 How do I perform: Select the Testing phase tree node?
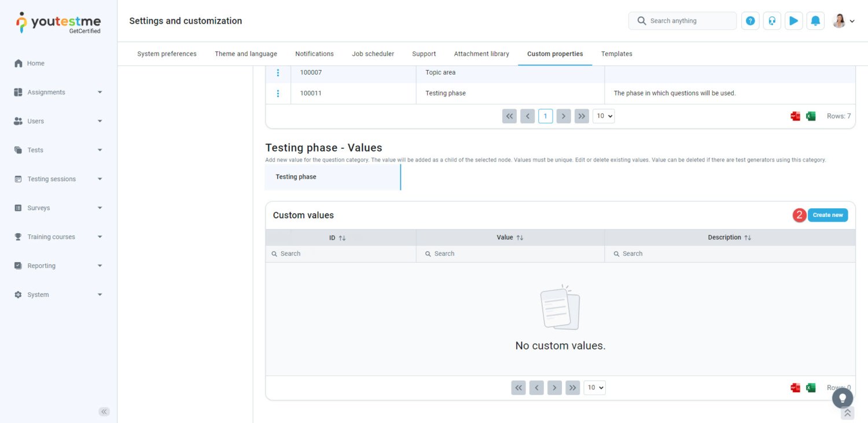[296, 177]
